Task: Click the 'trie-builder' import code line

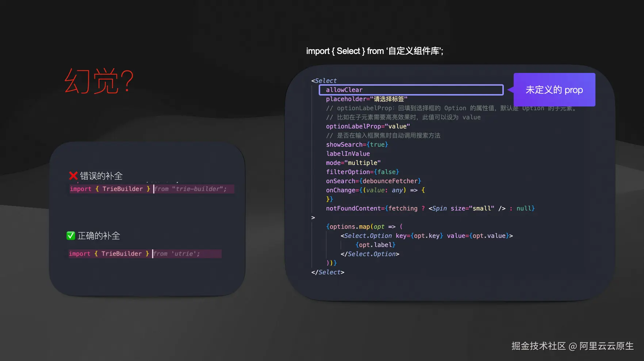Action: click(152, 189)
